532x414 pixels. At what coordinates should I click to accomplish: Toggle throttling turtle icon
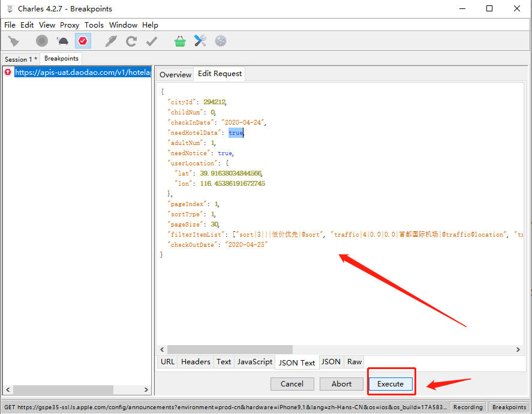(62, 41)
